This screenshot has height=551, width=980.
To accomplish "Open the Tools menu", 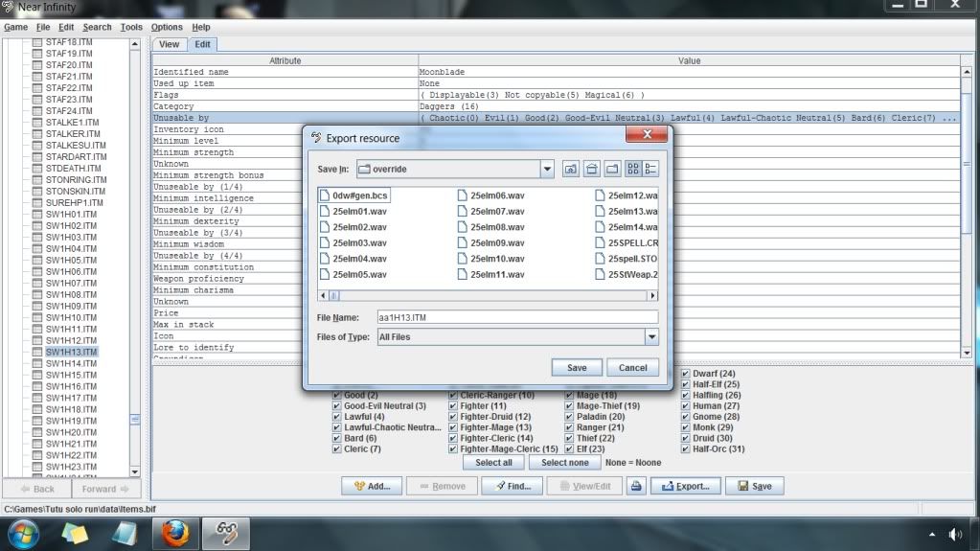I will [x=131, y=28].
